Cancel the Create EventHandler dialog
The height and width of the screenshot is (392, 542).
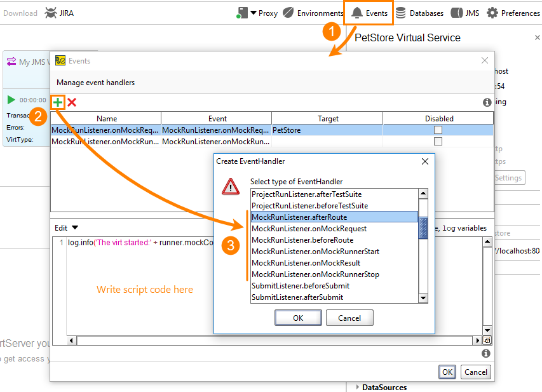[x=349, y=318]
